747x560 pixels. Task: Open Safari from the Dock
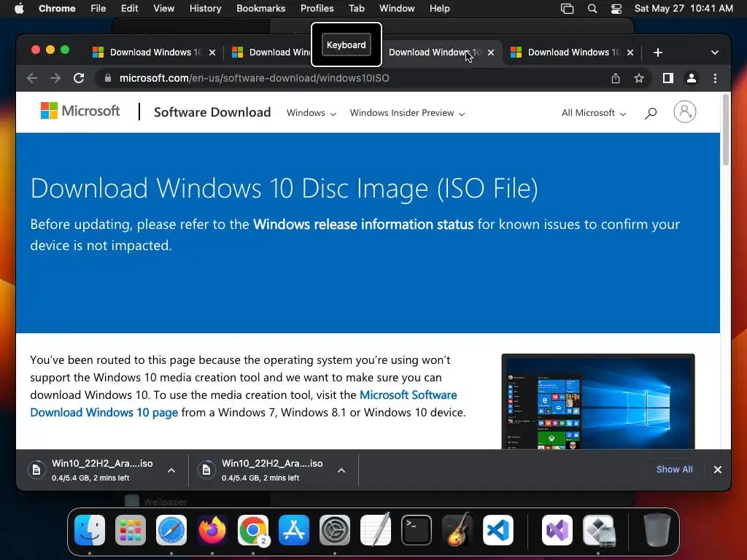point(171,530)
